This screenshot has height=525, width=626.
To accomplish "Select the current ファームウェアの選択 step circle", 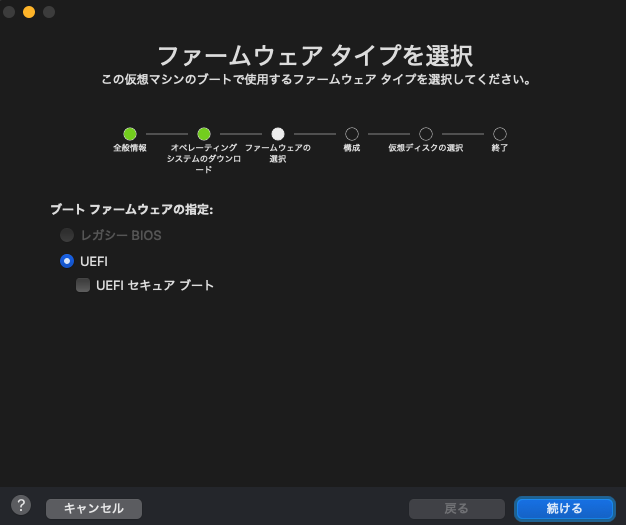I will click(278, 134).
